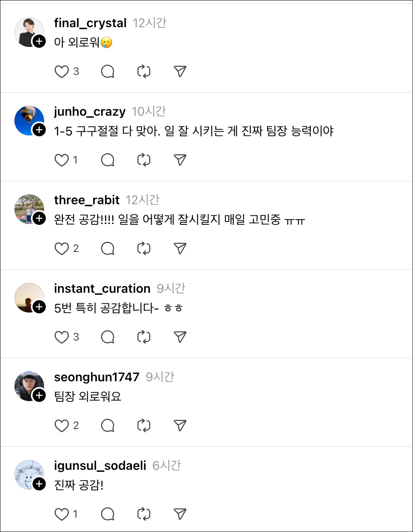
Task: Follow final_crystal via the plus badge
Action: point(39,41)
